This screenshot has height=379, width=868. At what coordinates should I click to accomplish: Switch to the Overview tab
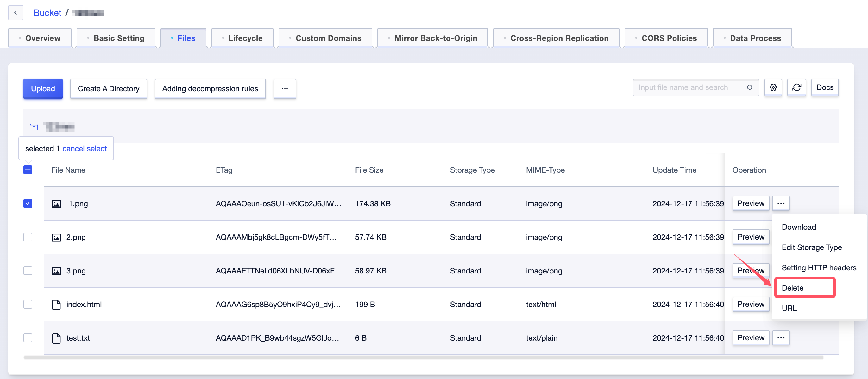tap(40, 38)
